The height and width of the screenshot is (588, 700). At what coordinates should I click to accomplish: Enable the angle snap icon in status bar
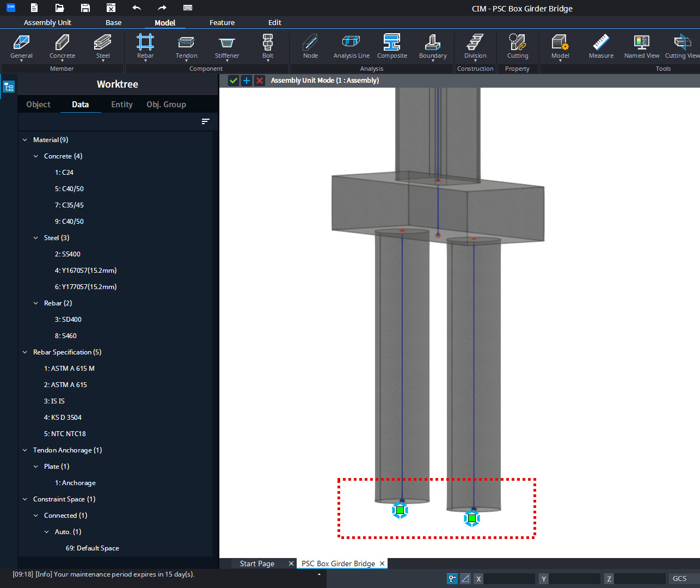(465, 579)
